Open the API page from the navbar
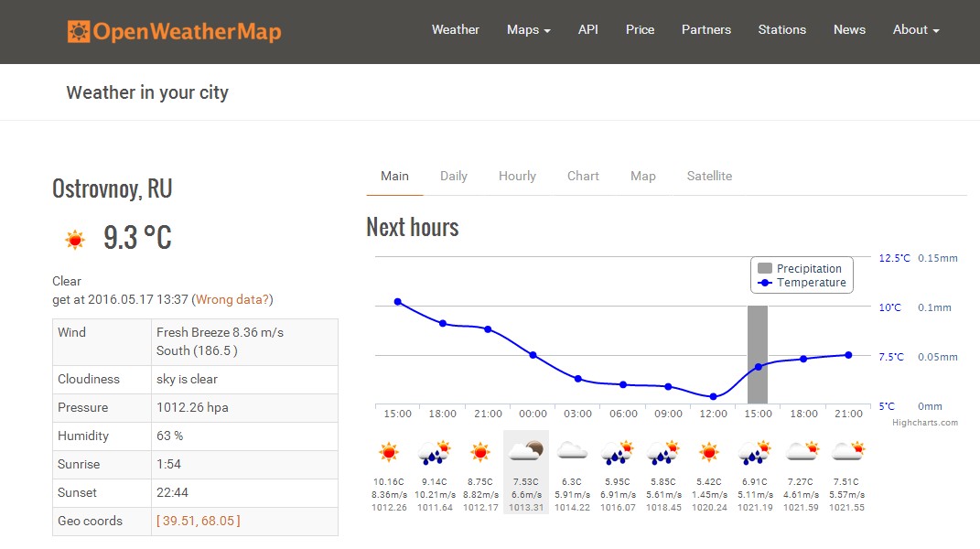The width and height of the screenshot is (980, 549). coord(587,29)
